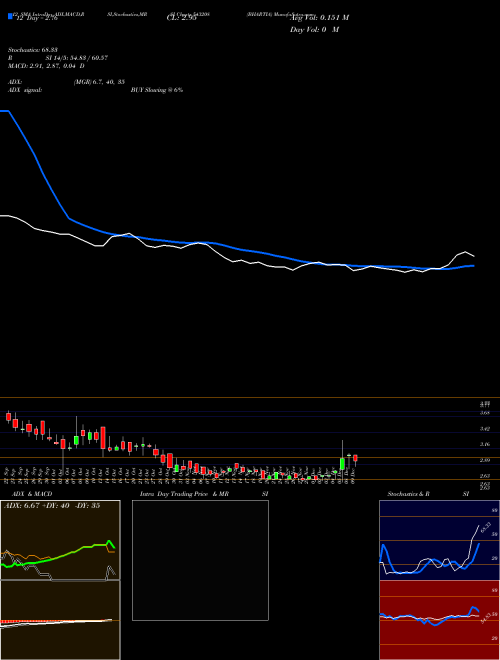500x660 pixels.
Task: Click the 3.16 price axis label
Action: point(485,444)
